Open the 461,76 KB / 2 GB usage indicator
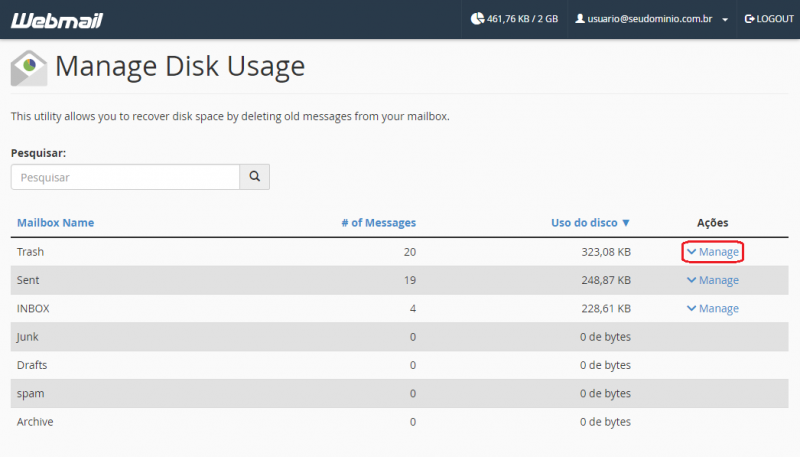The height and width of the screenshot is (457, 800). pyautogui.click(x=514, y=19)
